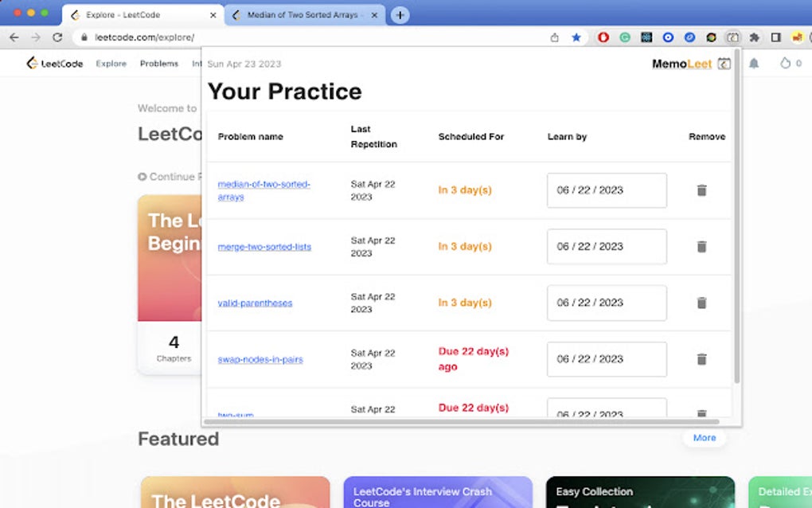
Task: Reload the LeetCode page
Action: click(x=57, y=37)
